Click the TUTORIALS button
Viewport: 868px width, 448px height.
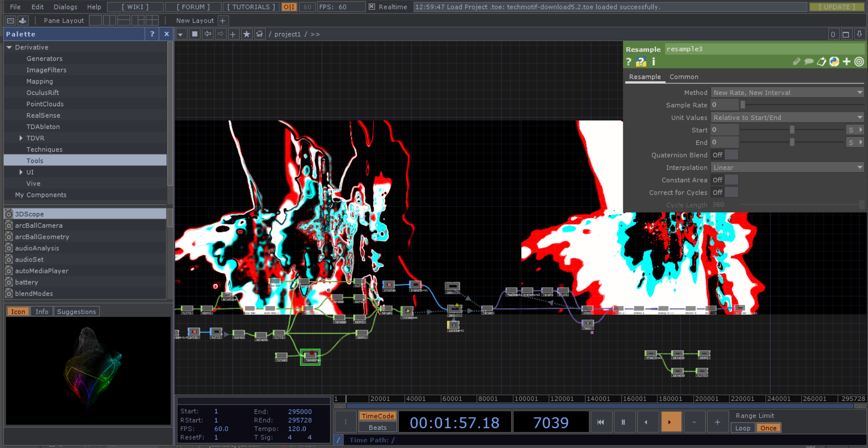[x=251, y=7]
